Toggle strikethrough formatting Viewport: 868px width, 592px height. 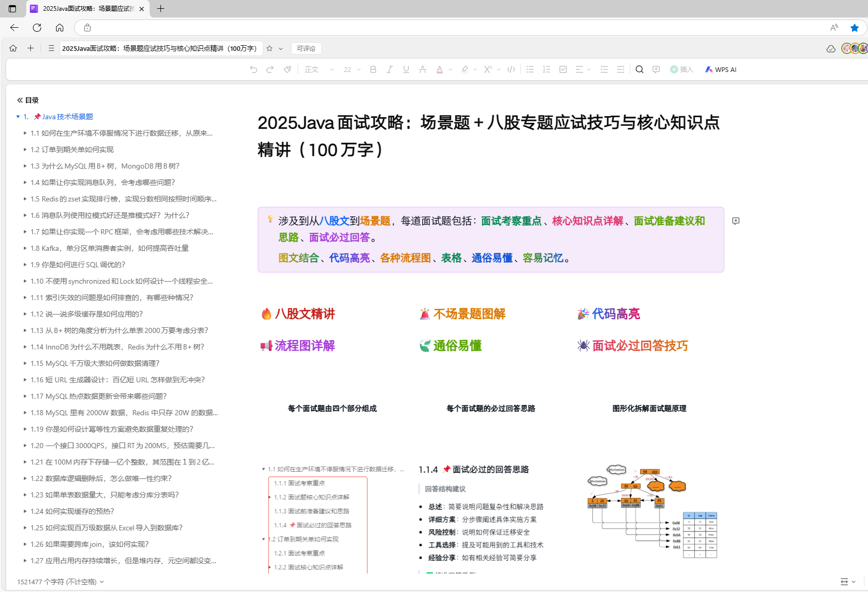point(423,69)
